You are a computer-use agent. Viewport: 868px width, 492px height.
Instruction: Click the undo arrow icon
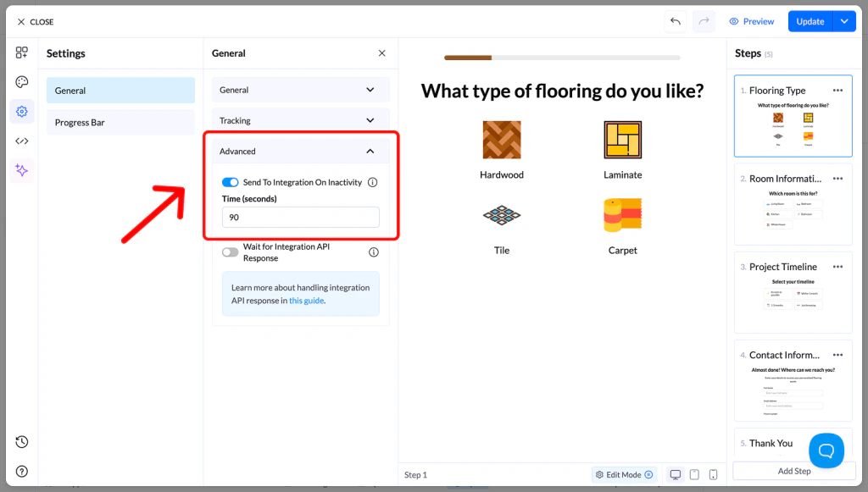pyautogui.click(x=676, y=21)
